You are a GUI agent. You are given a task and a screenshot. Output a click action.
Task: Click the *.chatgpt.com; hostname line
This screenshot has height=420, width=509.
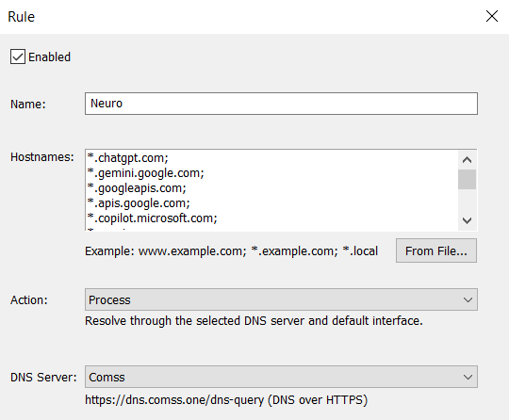pos(128,158)
